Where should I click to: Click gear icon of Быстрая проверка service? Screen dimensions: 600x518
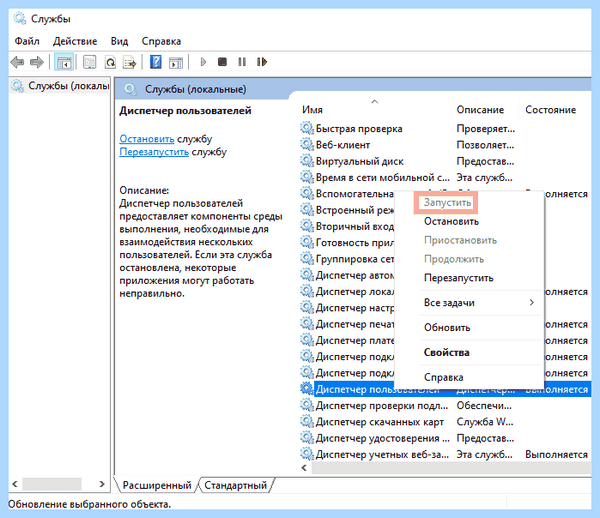[x=307, y=128]
